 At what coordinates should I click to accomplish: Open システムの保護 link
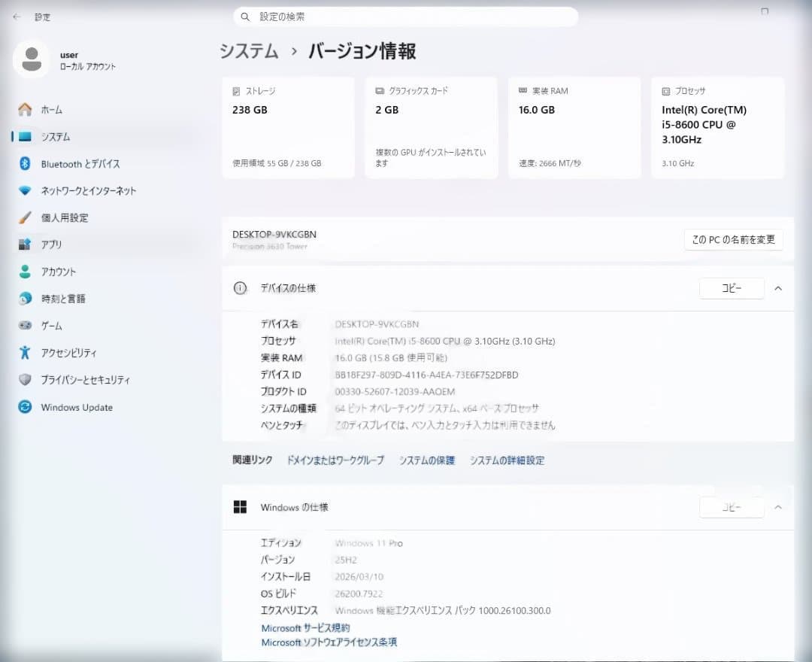click(x=427, y=460)
